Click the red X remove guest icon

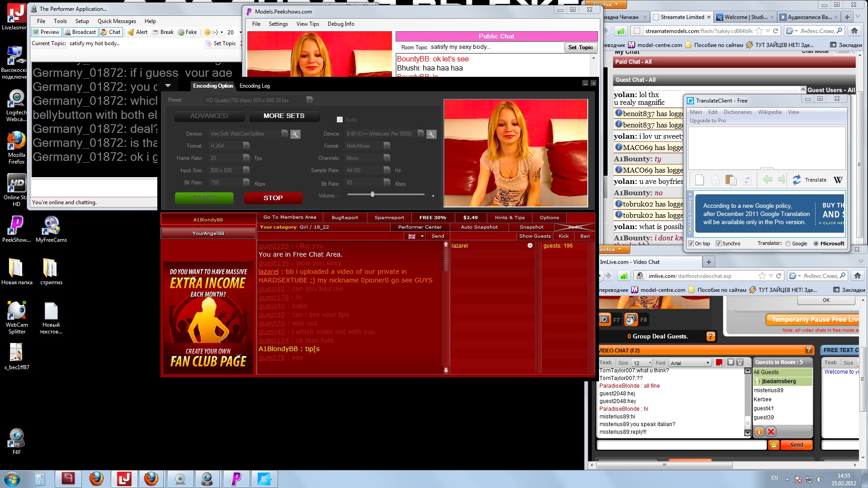point(771,432)
